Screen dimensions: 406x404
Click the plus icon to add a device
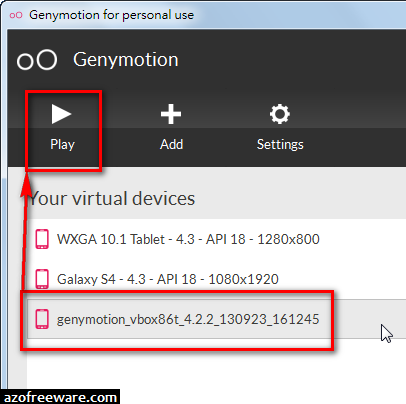click(171, 114)
